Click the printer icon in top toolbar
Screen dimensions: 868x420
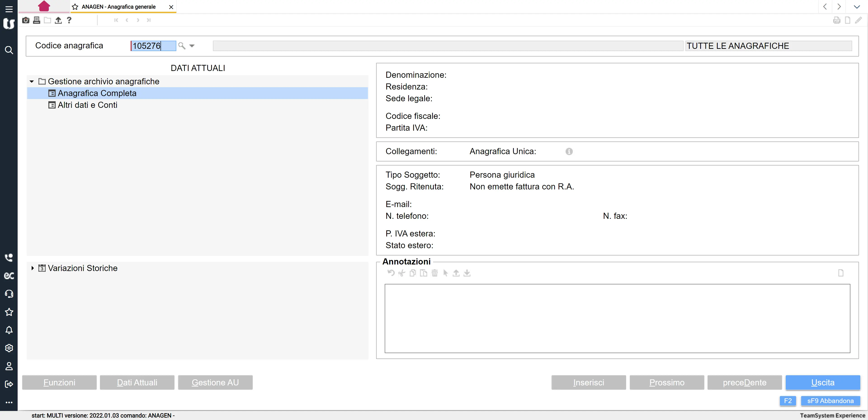click(36, 20)
